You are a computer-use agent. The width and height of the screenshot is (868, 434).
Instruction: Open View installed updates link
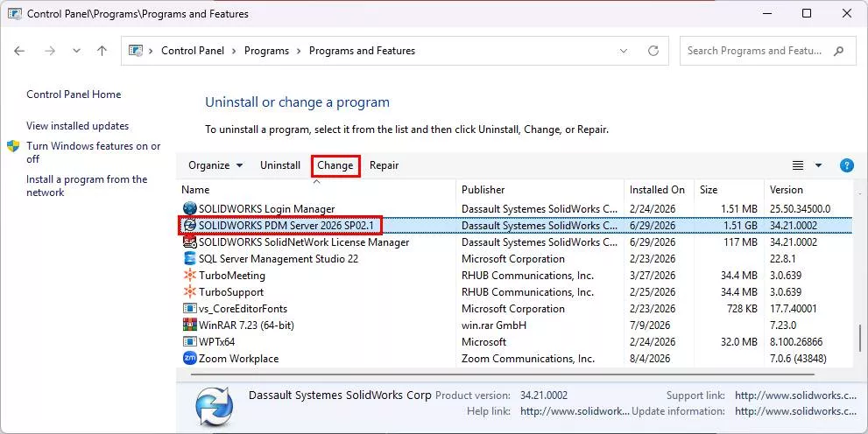coord(77,126)
